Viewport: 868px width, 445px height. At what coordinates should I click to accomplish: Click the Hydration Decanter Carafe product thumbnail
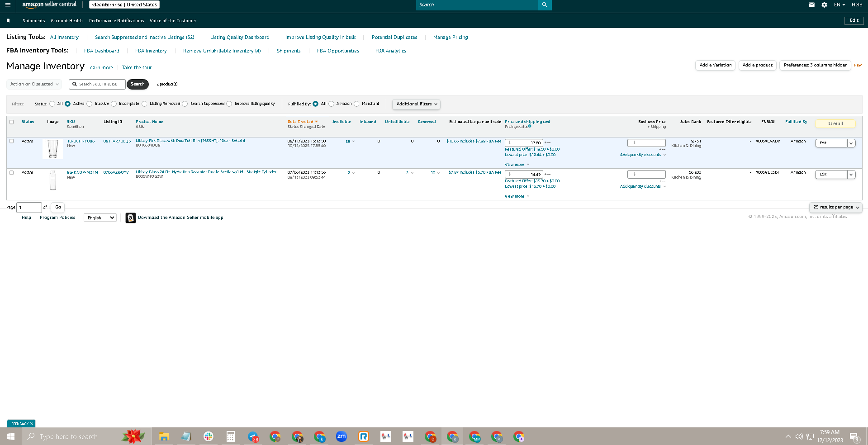click(53, 180)
